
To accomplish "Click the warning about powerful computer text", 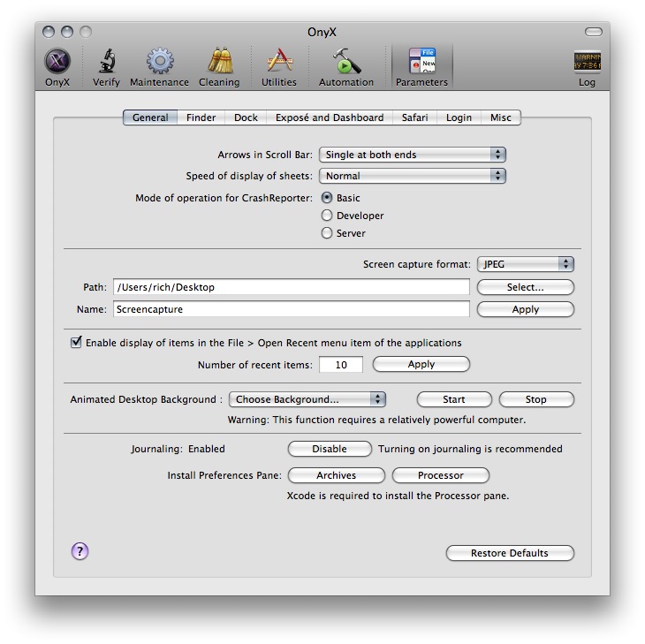I will [x=376, y=420].
